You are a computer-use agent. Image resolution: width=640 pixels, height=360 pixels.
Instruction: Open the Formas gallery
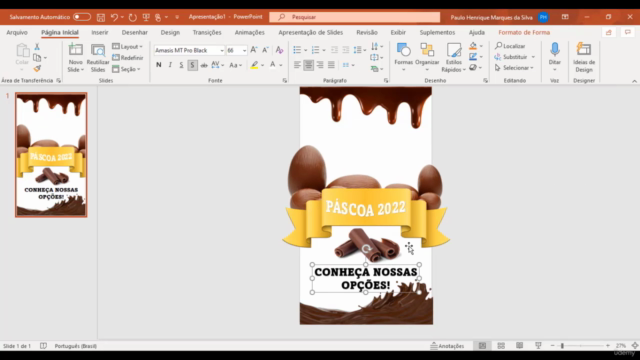pos(404,58)
